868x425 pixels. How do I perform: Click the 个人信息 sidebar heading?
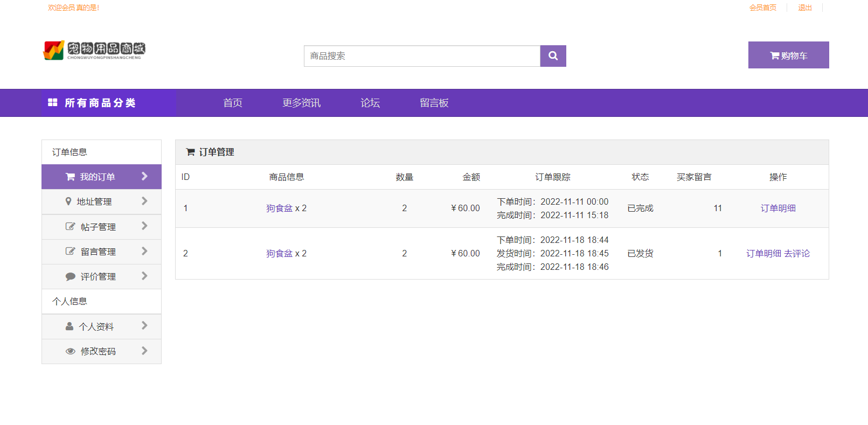70,301
